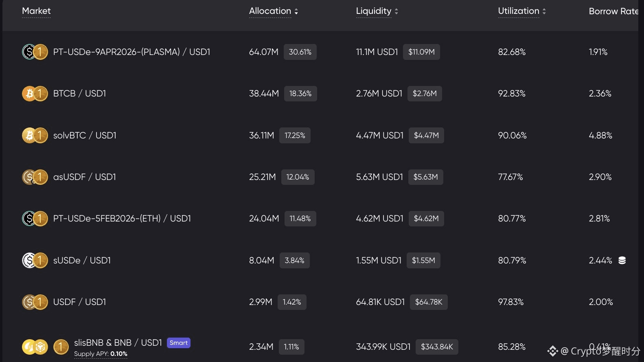Click the $2.76M liquidity badge for BTCB
Viewport: 644px width, 362px height.
click(x=425, y=94)
